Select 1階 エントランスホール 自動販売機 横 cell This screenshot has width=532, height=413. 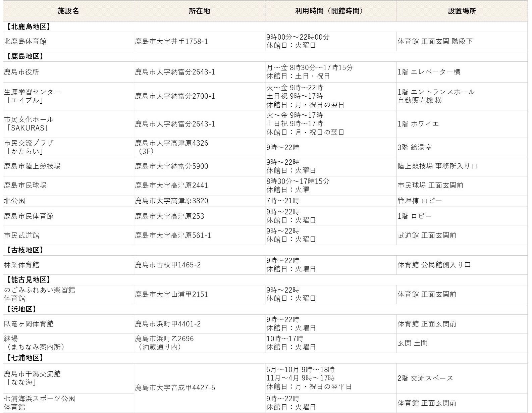[436, 96]
